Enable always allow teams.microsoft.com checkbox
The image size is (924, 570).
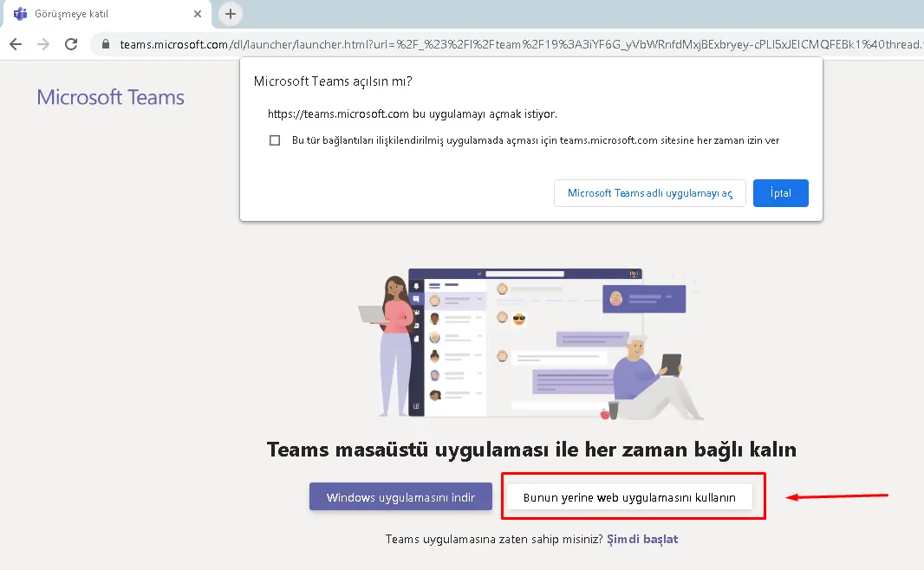pos(275,140)
